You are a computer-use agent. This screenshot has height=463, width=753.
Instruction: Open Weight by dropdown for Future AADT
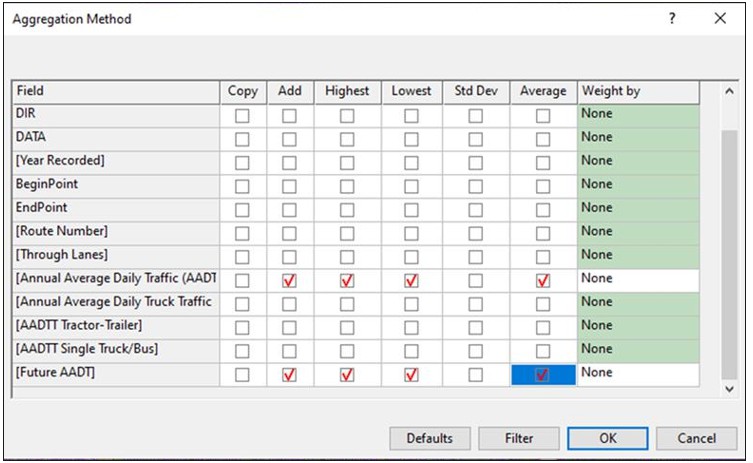pos(637,373)
